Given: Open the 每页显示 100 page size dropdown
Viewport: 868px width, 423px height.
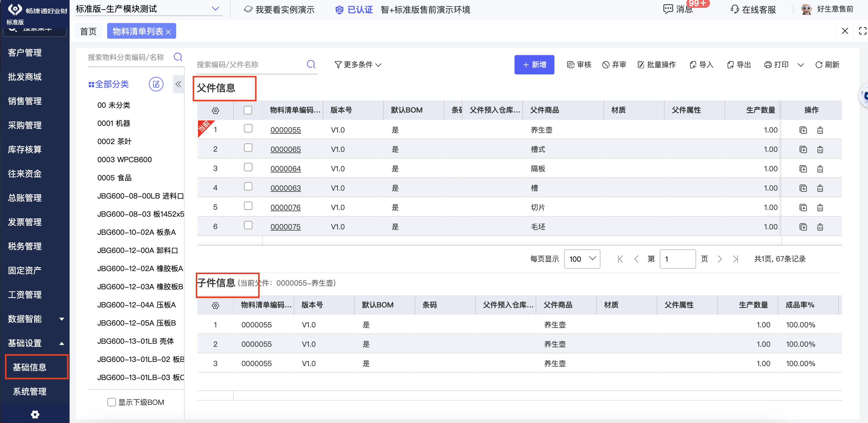Looking at the screenshot, I should 582,259.
